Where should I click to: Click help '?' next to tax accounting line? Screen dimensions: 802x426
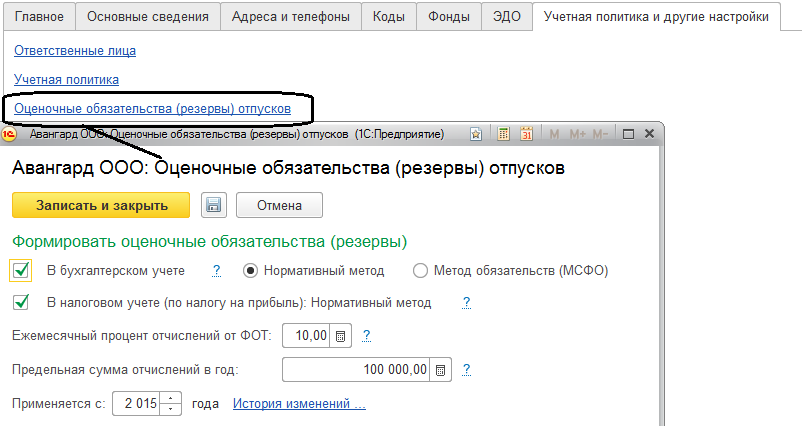[466, 302]
